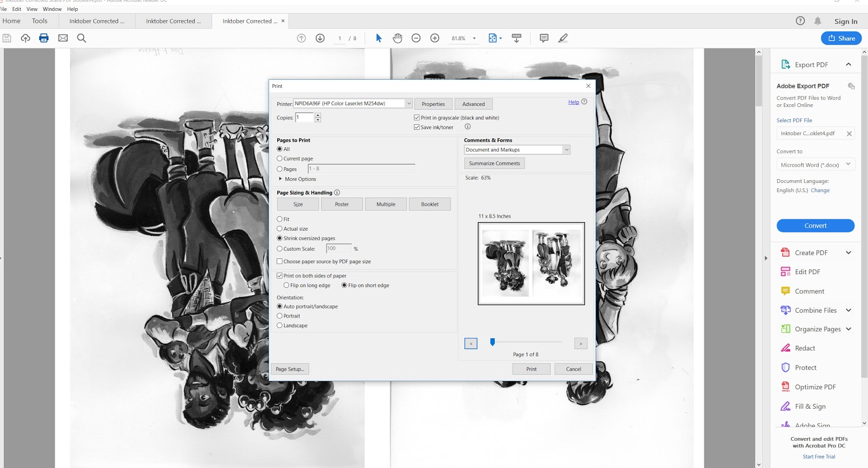Click the zoom out minus icon
This screenshot has width=868, height=468.
416,38
